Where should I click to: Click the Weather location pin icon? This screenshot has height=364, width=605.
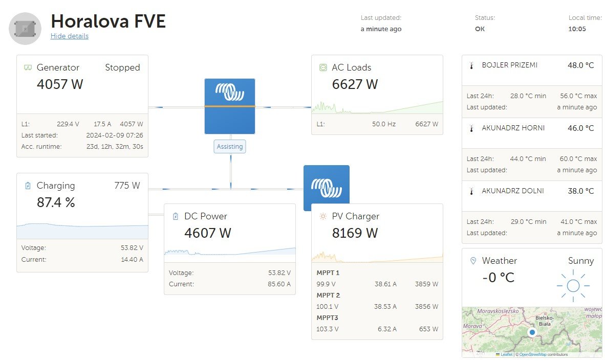473,261
